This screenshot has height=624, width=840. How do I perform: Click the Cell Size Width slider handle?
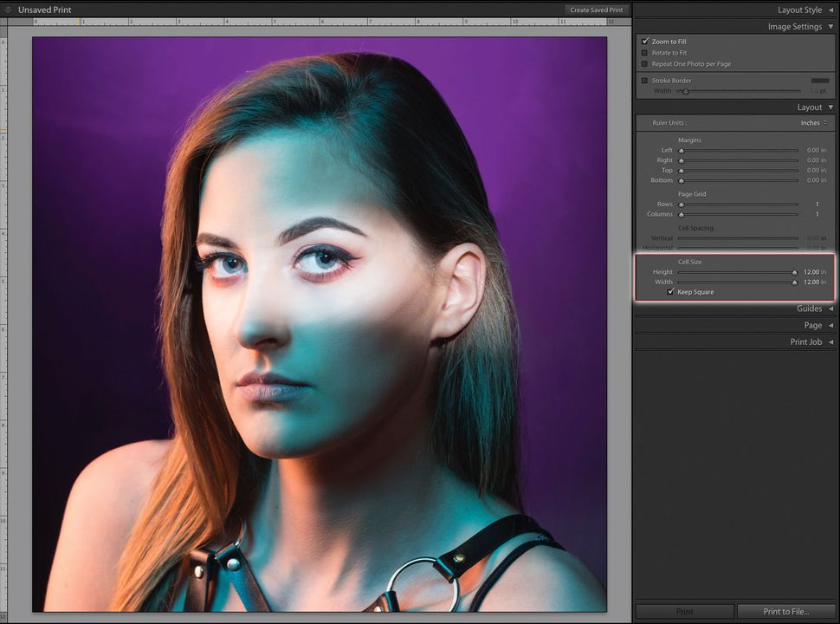point(795,282)
